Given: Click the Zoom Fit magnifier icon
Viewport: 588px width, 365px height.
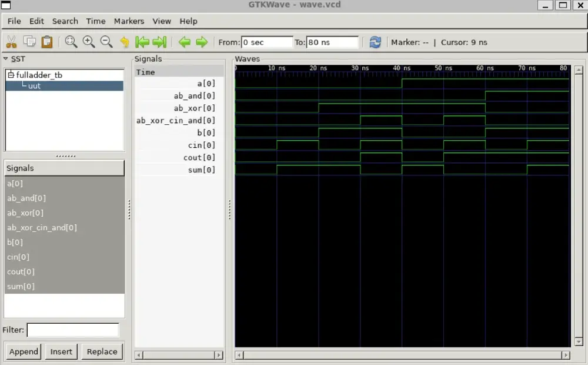Looking at the screenshot, I should [x=71, y=42].
